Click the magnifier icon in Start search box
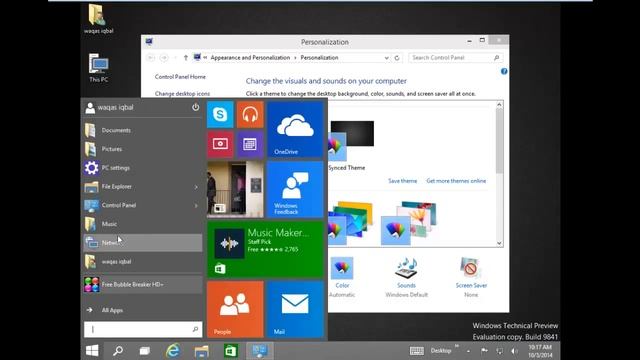640x360 pixels. 195,329
